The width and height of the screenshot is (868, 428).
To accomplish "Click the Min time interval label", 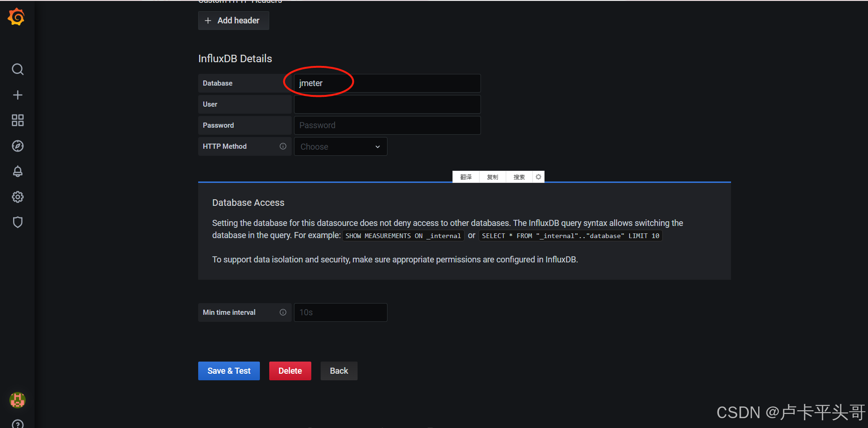I will [229, 312].
